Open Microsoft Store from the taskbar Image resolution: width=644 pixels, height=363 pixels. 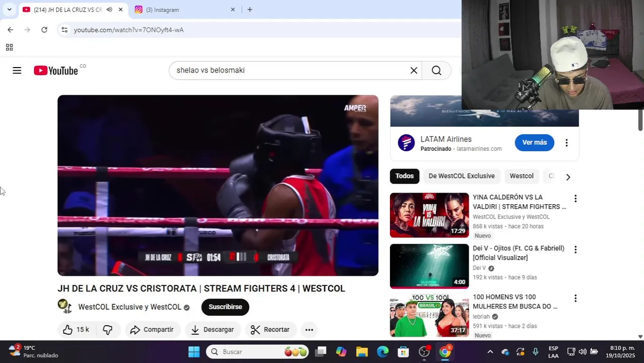(x=403, y=352)
